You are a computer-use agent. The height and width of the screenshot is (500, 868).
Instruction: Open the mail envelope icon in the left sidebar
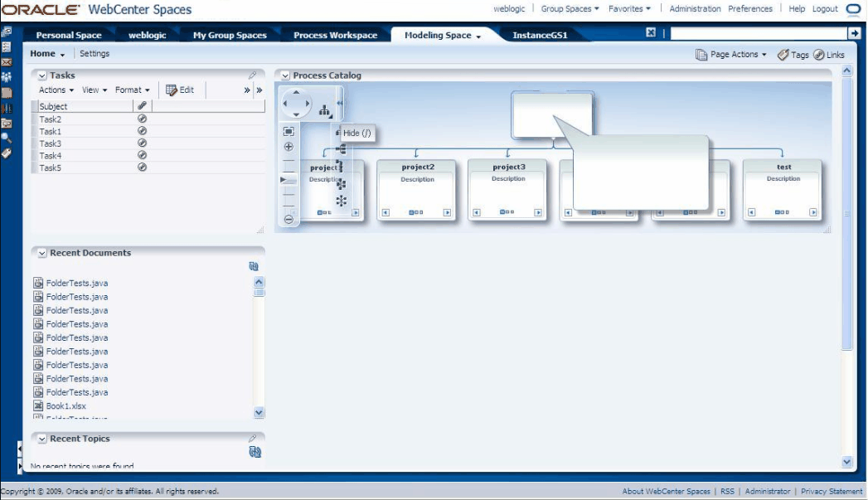(x=7, y=62)
